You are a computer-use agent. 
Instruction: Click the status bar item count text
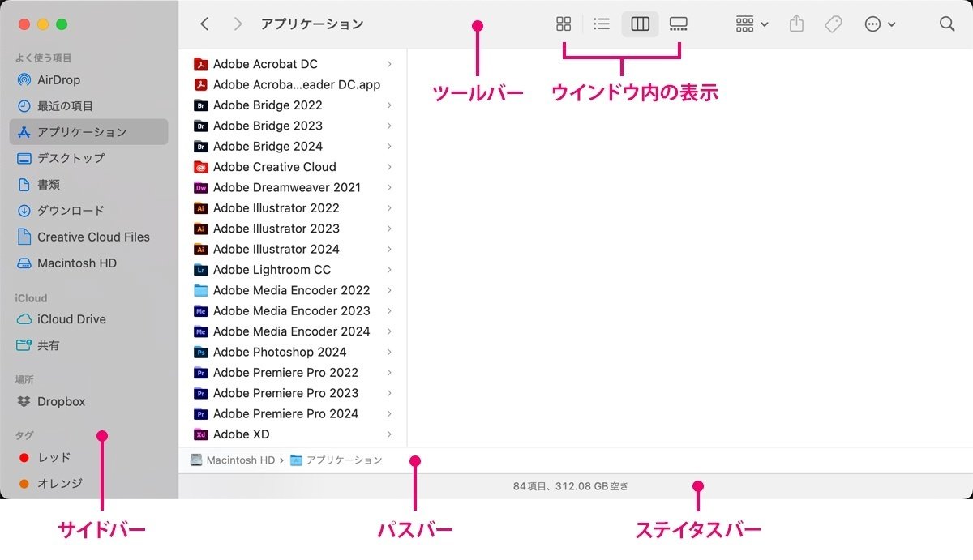coord(571,486)
